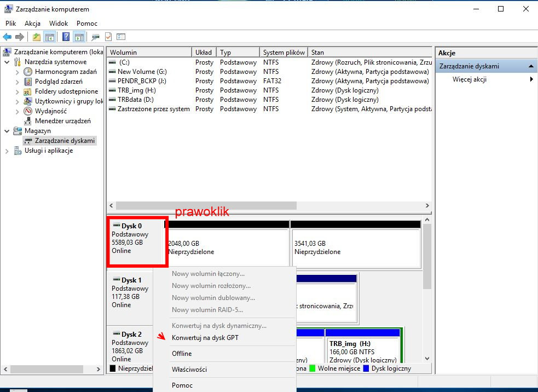The width and height of the screenshot is (538, 392).
Task: Collapse the Narzędzia systemowe node
Action: [x=7, y=62]
